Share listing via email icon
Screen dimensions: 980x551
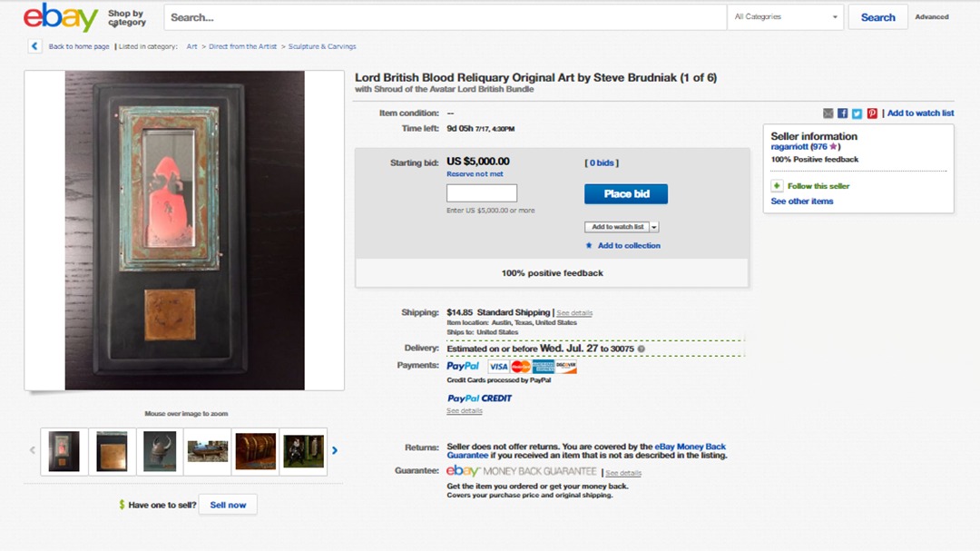pyautogui.click(x=828, y=113)
